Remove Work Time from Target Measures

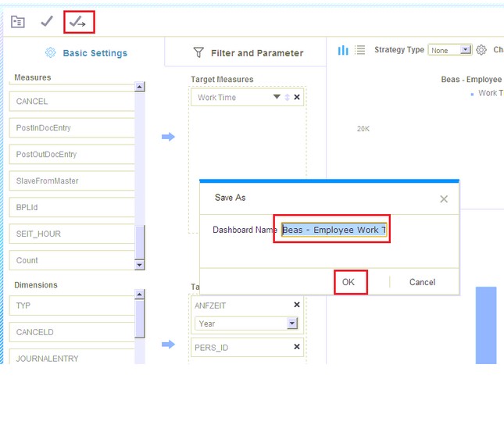click(x=297, y=98)
